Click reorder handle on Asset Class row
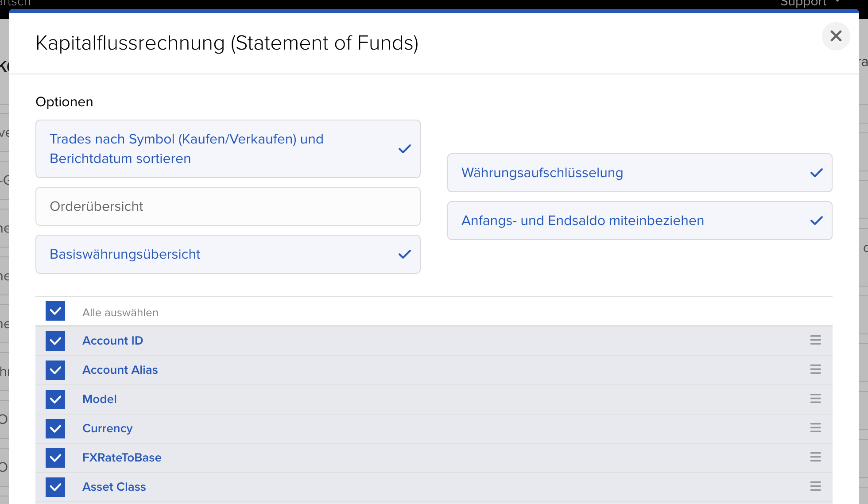This screenshot has height=504, width=868. (815, 486)
